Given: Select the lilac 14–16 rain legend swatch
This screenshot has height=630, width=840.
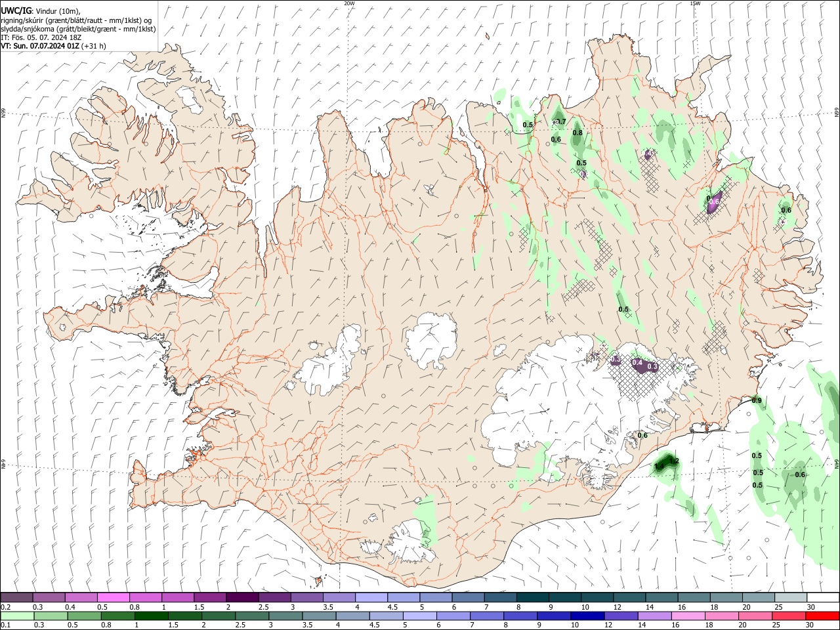Looking at the screenshot, I should coord(654,616).
